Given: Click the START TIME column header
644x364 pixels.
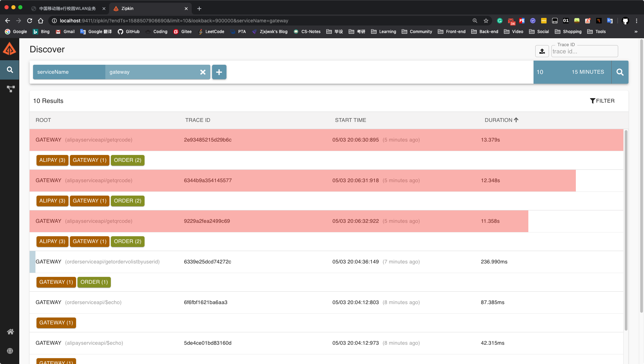Looking at the screenshot, I should [x=350, y=120].
